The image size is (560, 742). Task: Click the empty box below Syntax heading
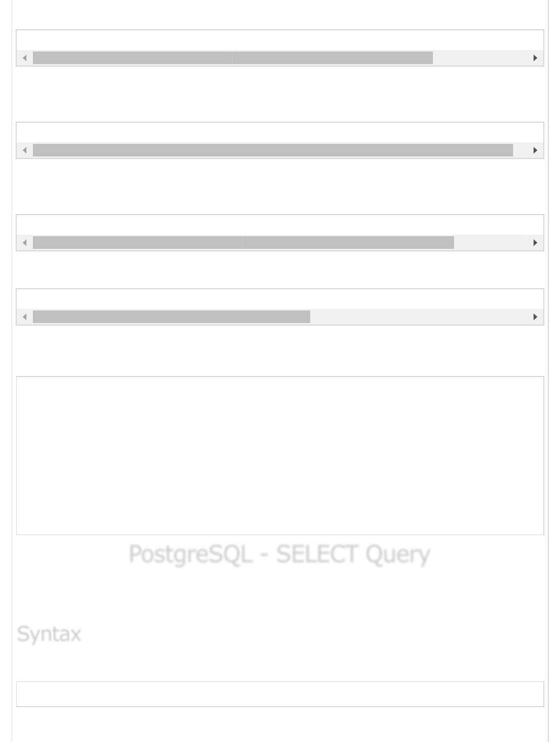point(280,694)
